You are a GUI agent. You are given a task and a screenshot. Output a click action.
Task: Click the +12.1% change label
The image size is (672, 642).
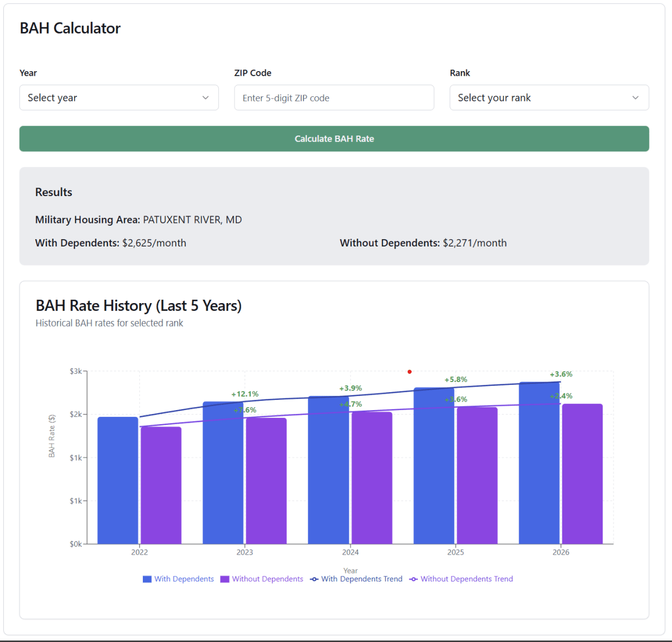click(245, 394)
